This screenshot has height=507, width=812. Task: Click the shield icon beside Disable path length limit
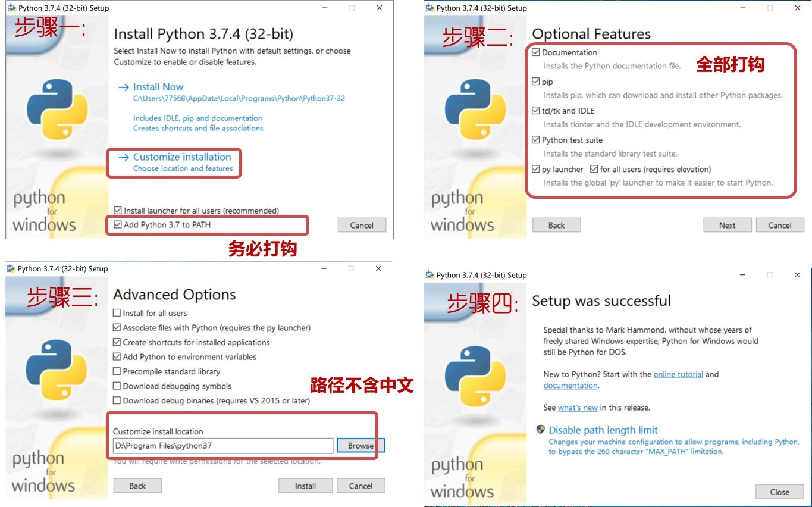pyautogui.click(x=541, y=430)
